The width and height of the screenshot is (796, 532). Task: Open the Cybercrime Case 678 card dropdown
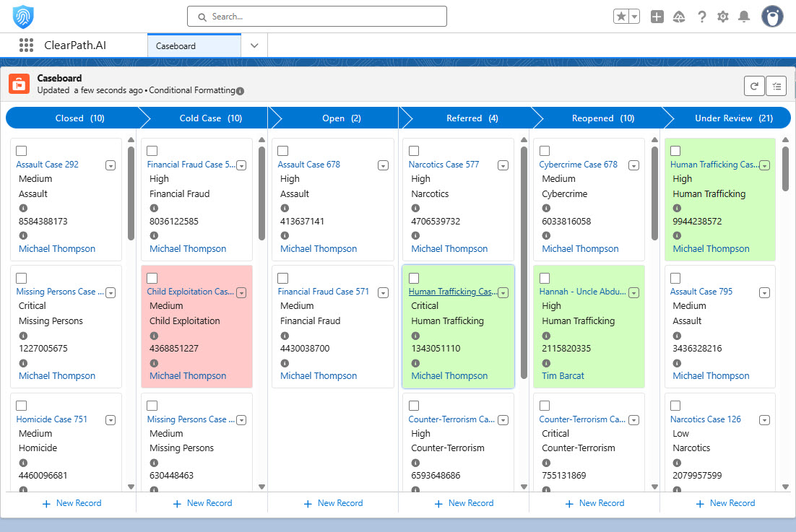pyautogui.click(x=633, y=165)
